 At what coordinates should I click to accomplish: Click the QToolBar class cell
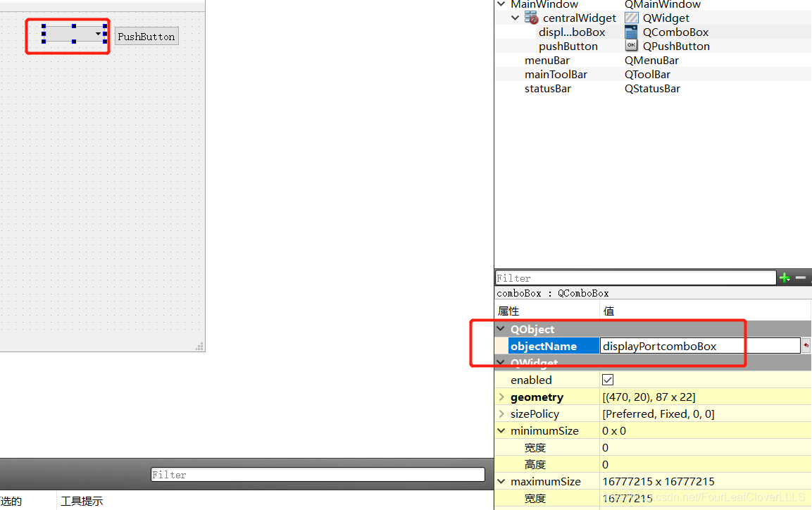(x=647, y=74)
